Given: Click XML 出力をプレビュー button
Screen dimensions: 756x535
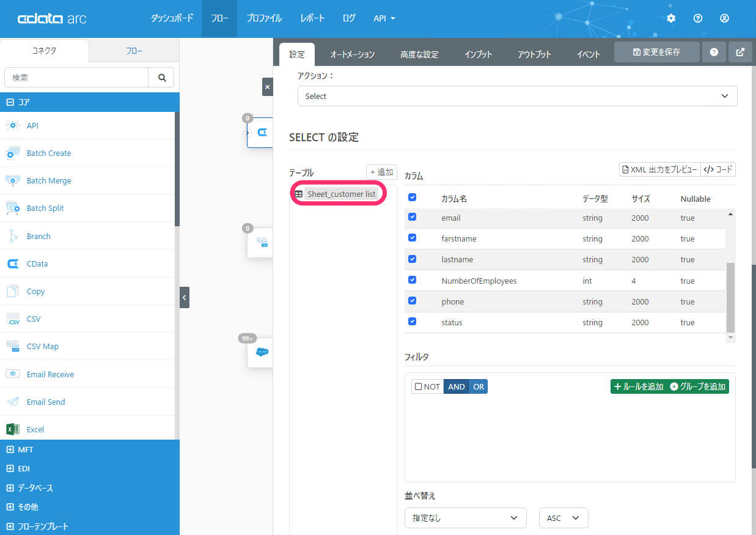Looking at the screenshot, I should (x=660, y=169).
